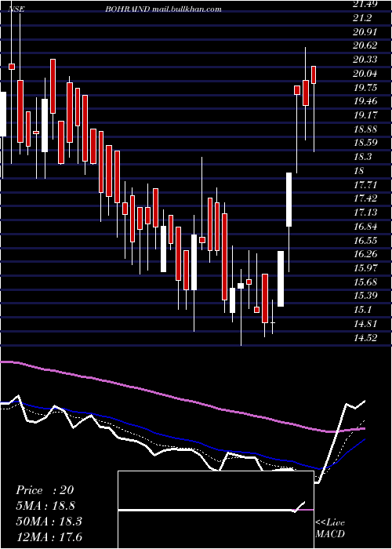Screen dimensions: 392x549
Task: Click the 18.88 price axis label
Action: point(365,129)
